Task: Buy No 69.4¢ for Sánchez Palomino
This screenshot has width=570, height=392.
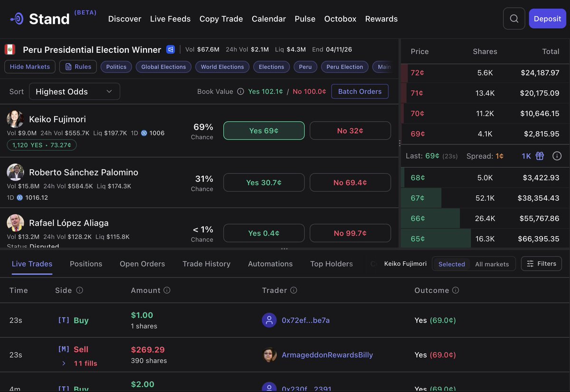Action: click(x=350, y=182)
